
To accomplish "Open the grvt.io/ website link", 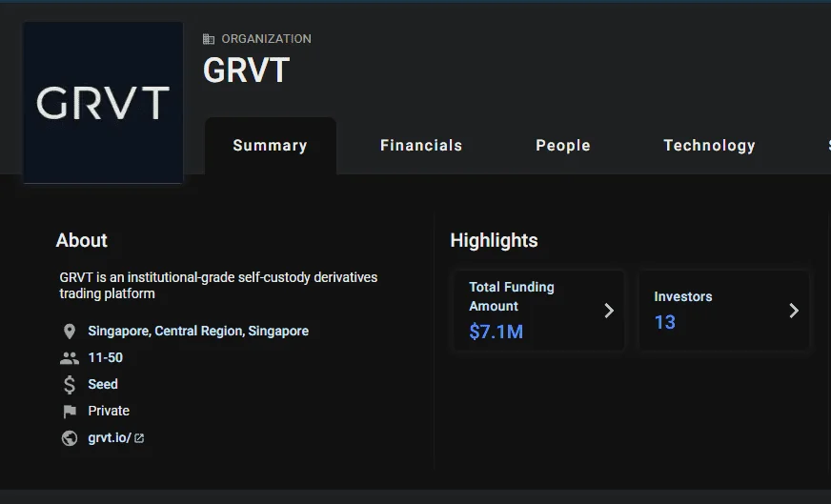I will coord(110,437).
